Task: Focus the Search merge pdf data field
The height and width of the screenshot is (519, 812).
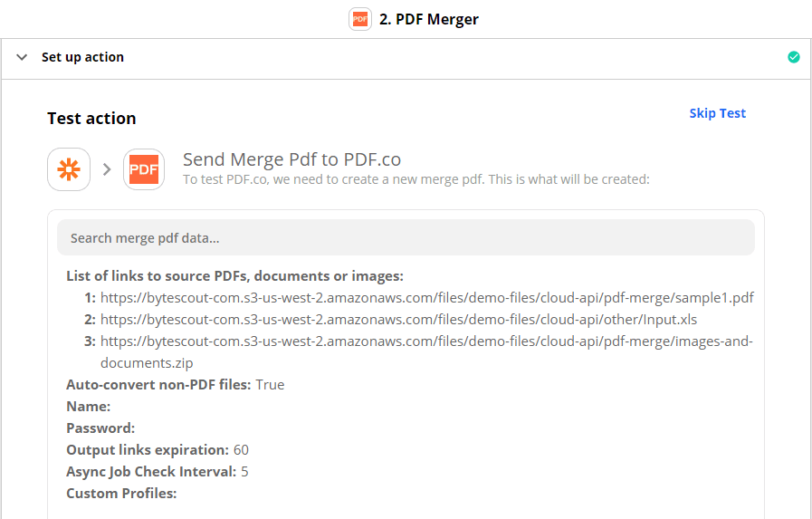Action: 406,237
